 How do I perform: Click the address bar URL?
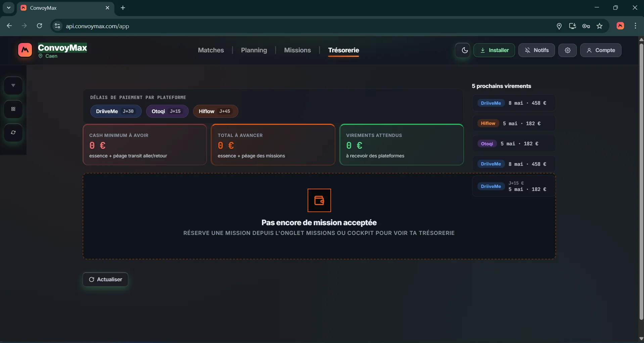(x=97, y=26)
